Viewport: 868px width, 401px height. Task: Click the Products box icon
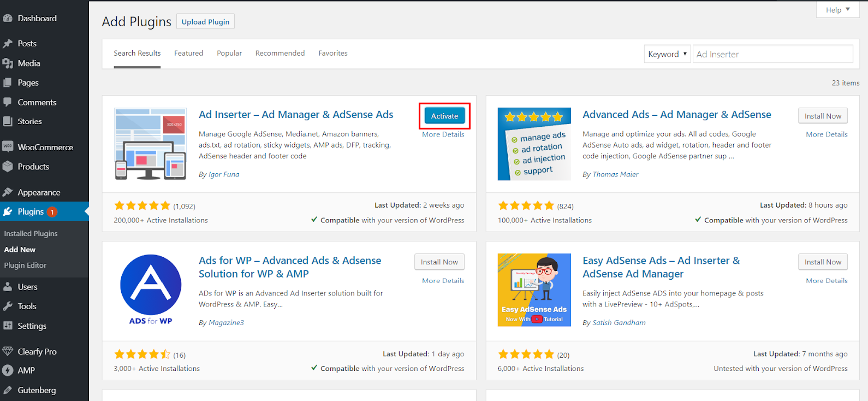pyautogui.click(x=8, y=167)
